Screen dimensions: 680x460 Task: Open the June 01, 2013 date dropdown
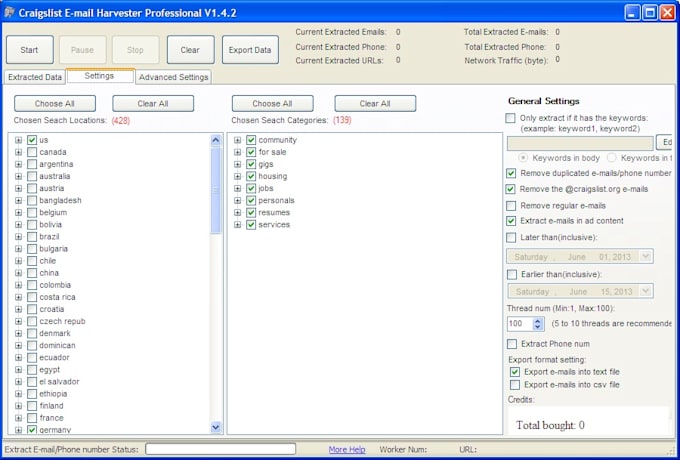[646, 256]
